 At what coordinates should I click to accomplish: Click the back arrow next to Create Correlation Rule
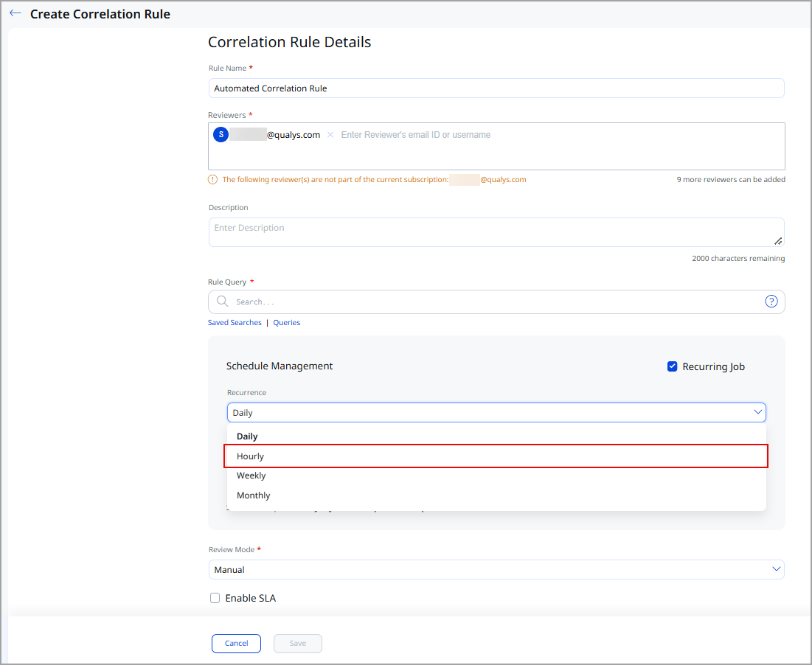tap(15, 13)
